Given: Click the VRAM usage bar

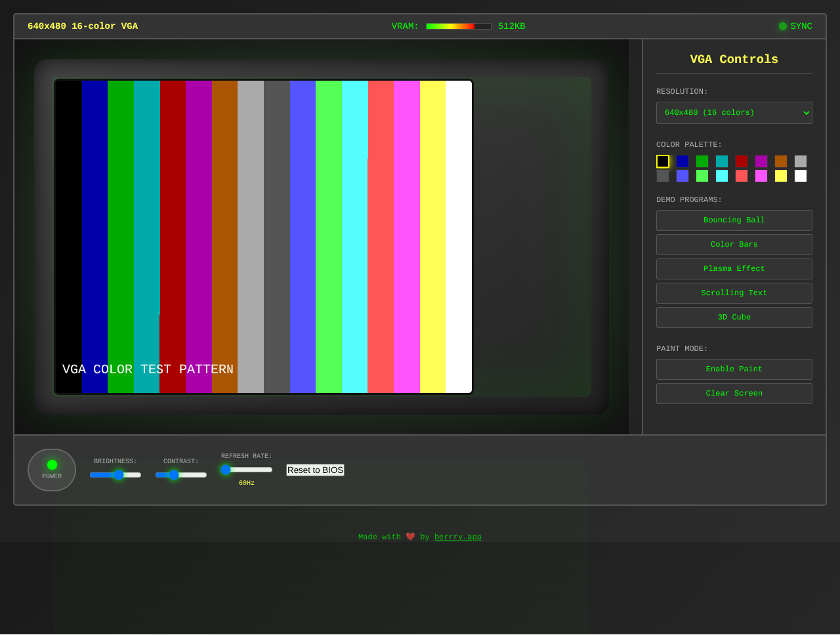Looking at the screenshot, I should tap(458, 26).
